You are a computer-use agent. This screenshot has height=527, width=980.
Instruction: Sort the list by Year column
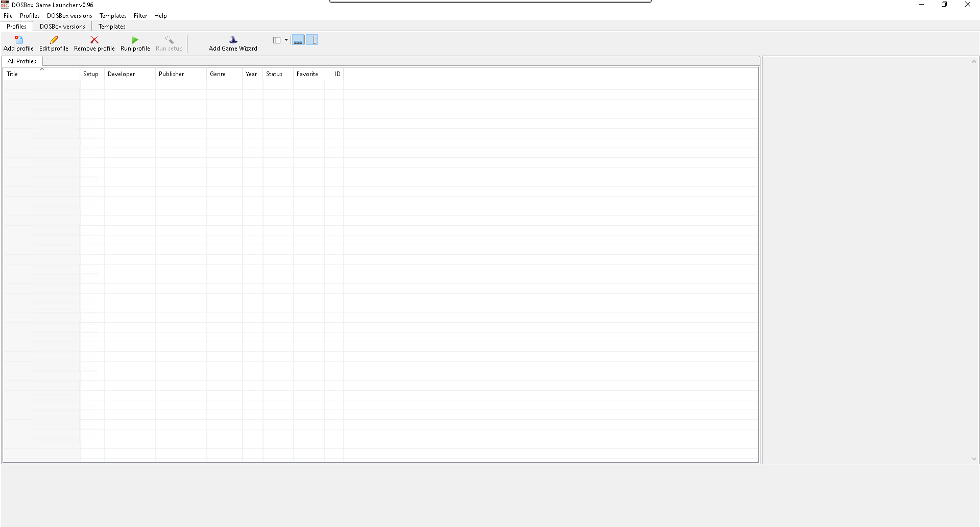click(x=251, y=74)
